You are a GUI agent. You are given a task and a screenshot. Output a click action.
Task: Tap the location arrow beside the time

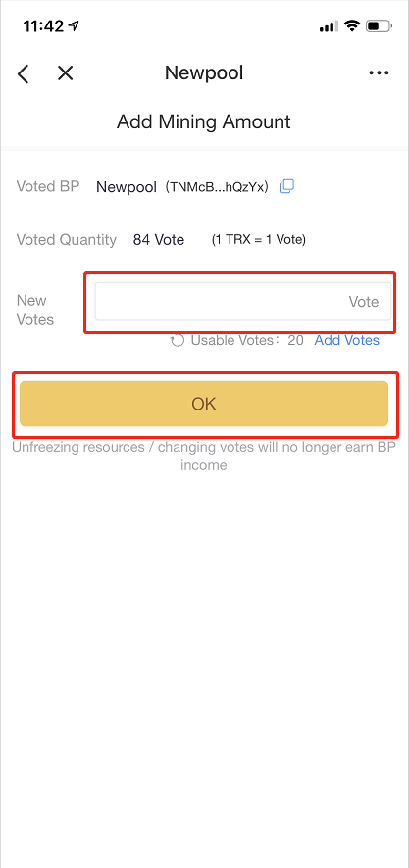point(75,25)
